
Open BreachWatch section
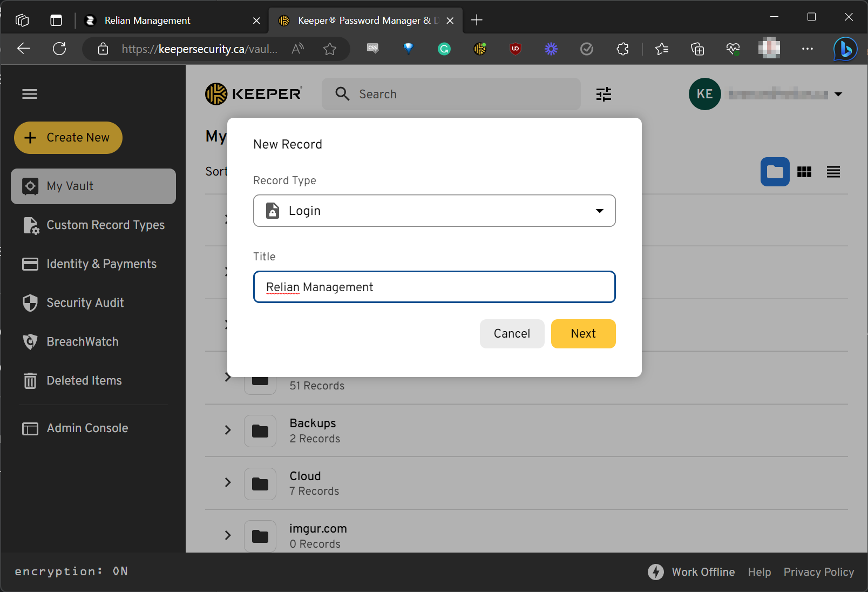tap(70, 342)
